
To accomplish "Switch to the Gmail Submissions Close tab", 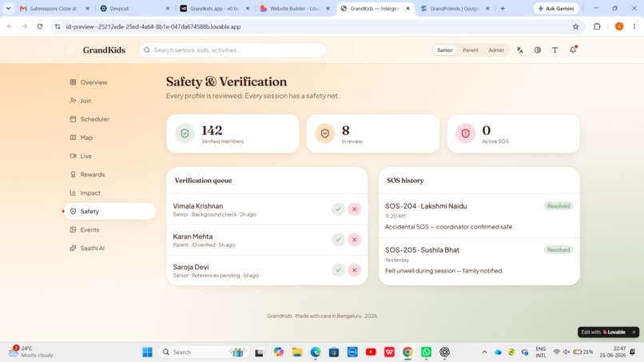I will pos(54,8).
